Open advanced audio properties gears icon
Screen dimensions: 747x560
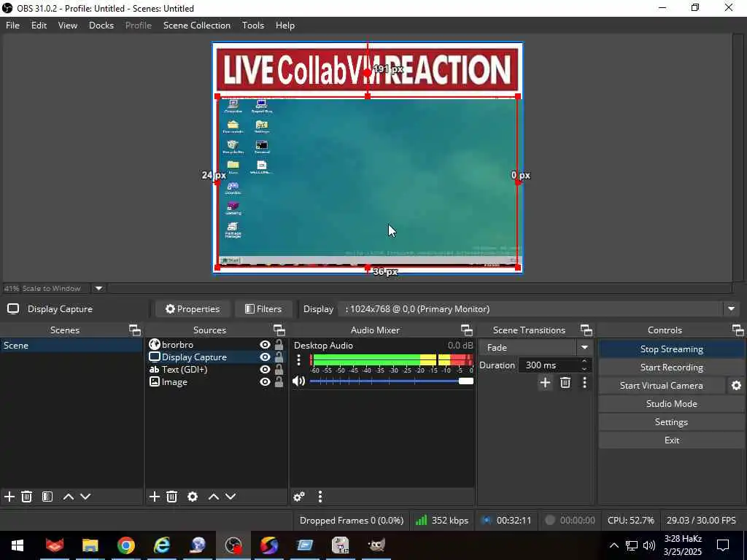pyautogui.click(x=299, y=497)
